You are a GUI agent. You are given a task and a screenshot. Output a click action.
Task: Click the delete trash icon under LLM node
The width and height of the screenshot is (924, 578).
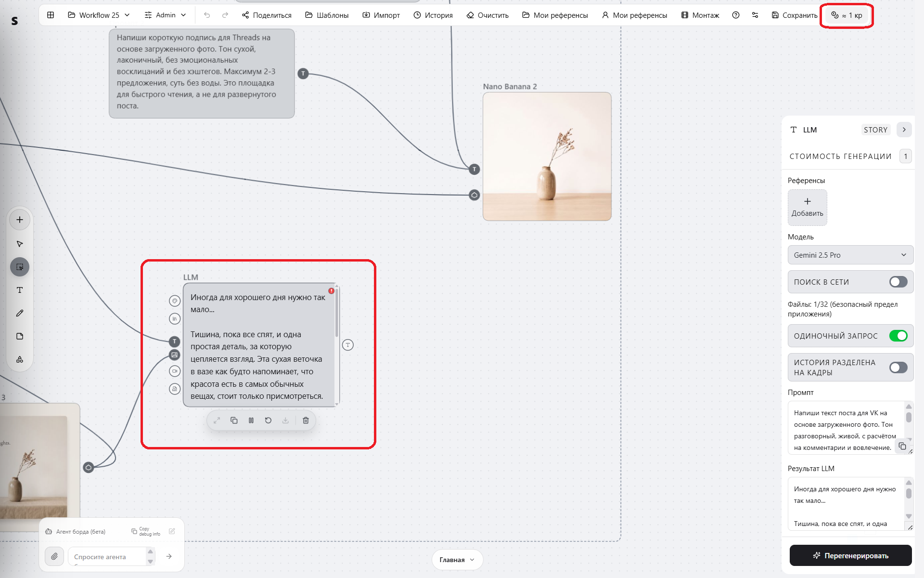click(x=306, y=420)
